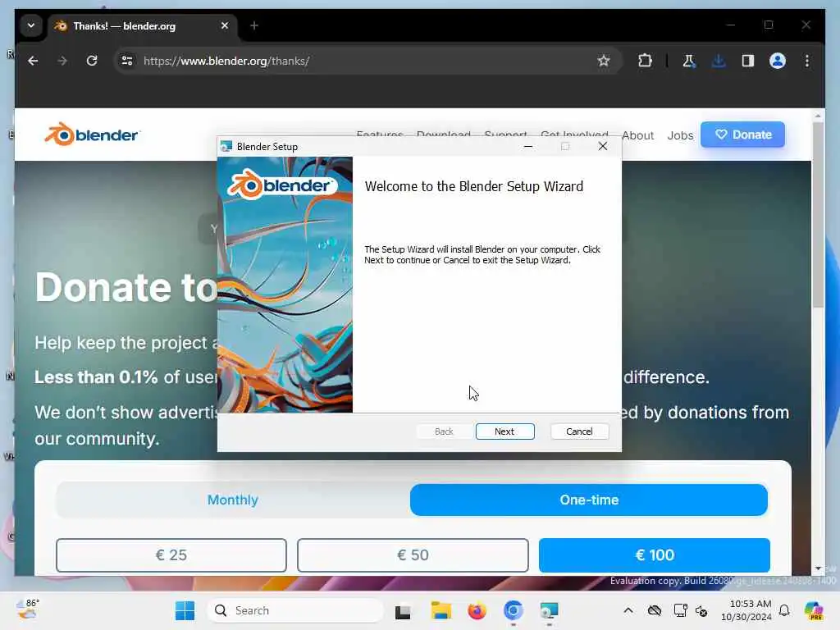Click the Blender logo on website header

click(92, 135)
